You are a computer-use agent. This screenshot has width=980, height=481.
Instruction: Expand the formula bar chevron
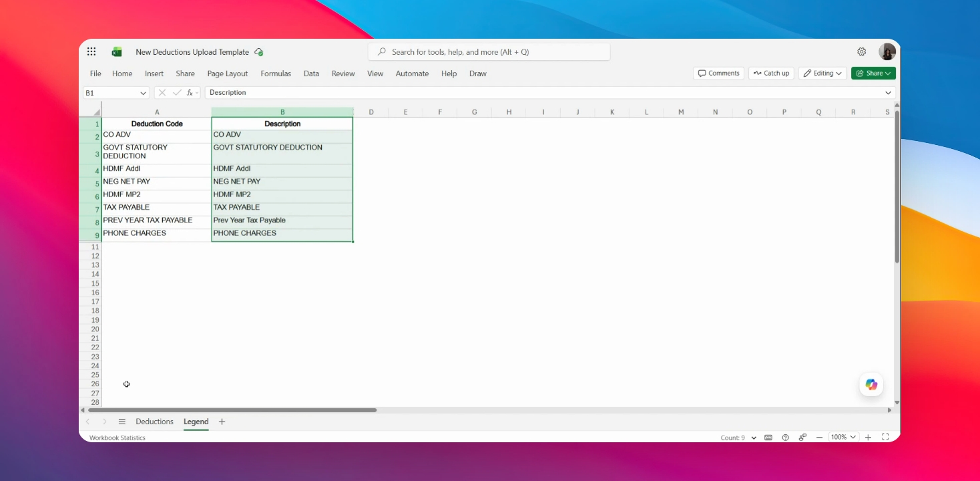click(888, 93)
